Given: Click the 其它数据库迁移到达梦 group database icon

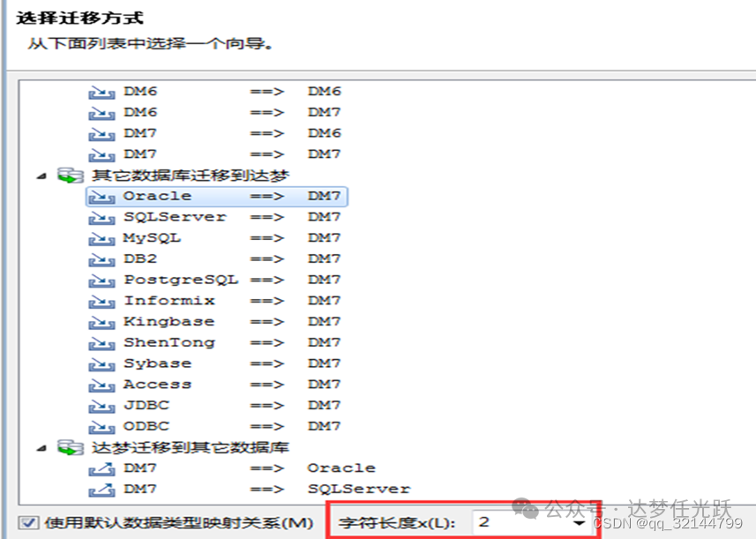Looking at the screenshot, I should (71, 176).
